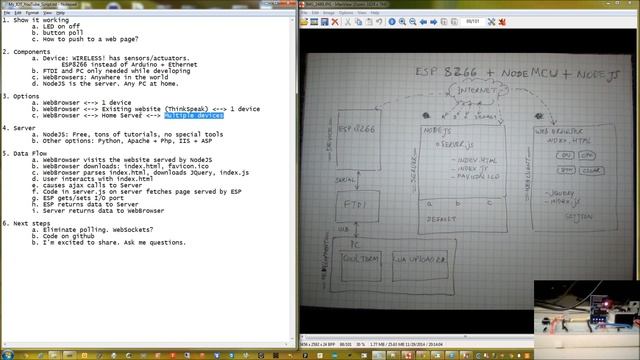Click 'a. NodeJS: Free, tons of tutorials' line
Screen dimensions: 640x360
click(x=127, y=134)
